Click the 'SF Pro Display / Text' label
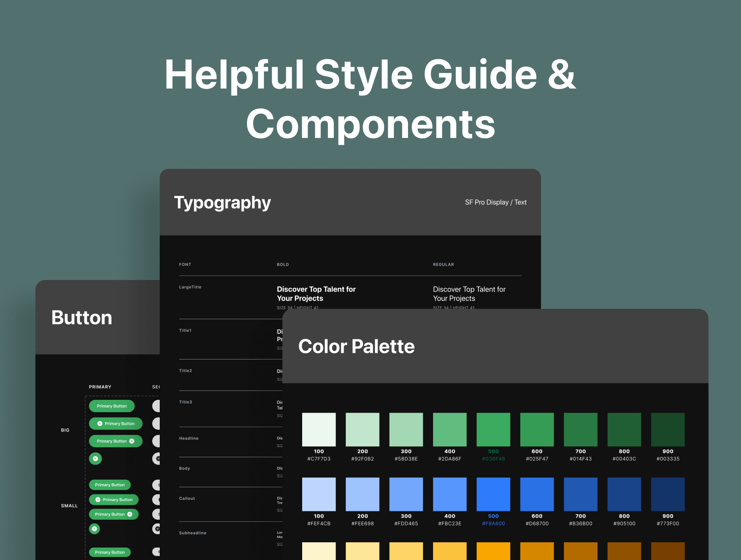741x560 pixels. click(496, 202)
